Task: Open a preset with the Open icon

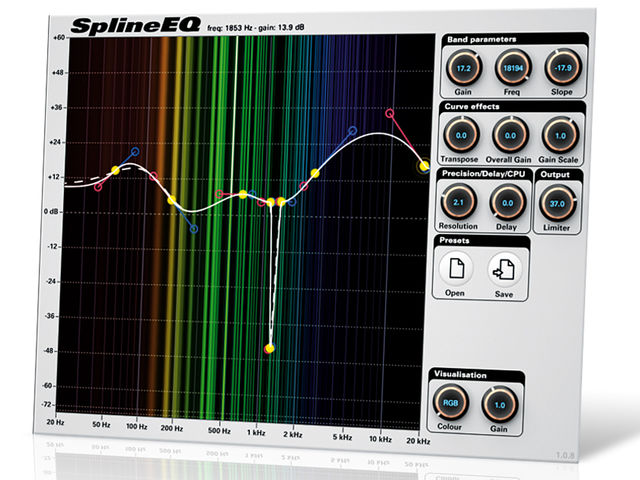Action: click(456, 268)
